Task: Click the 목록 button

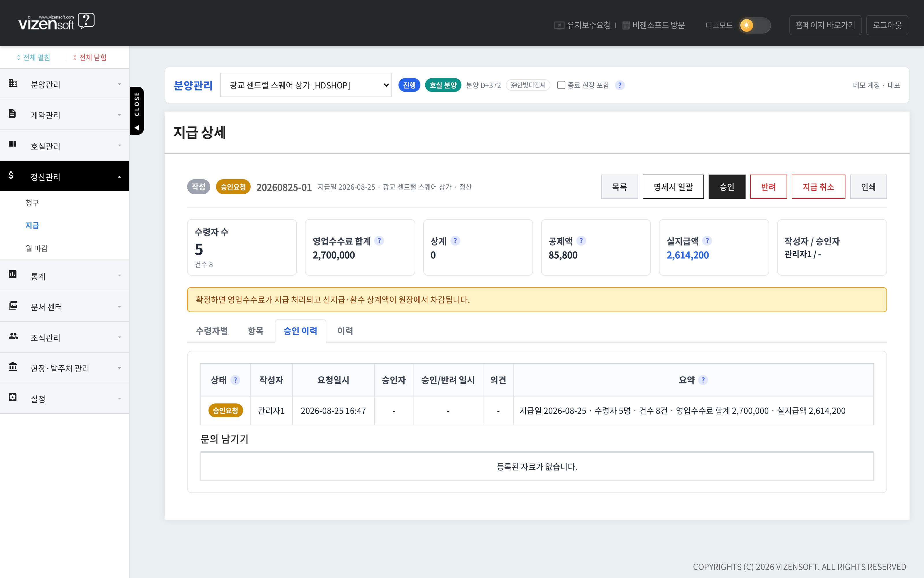Action: (x=619, y=187)
